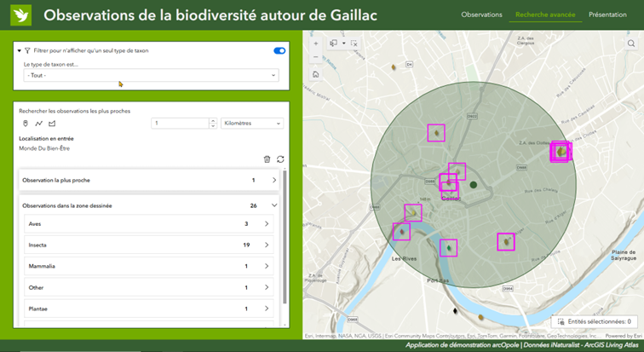
Task: Zoom in on the map
Action: click(316, 43)
